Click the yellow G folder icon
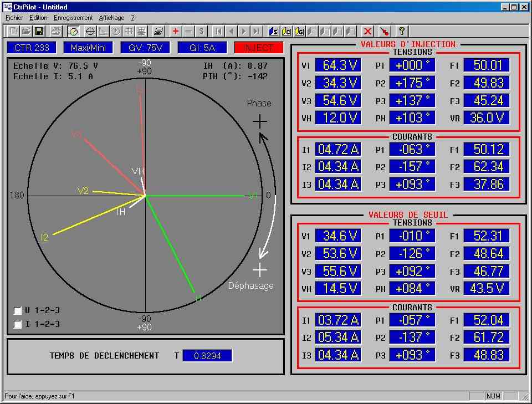Screen dimensions: 532x404 [300, 32]
